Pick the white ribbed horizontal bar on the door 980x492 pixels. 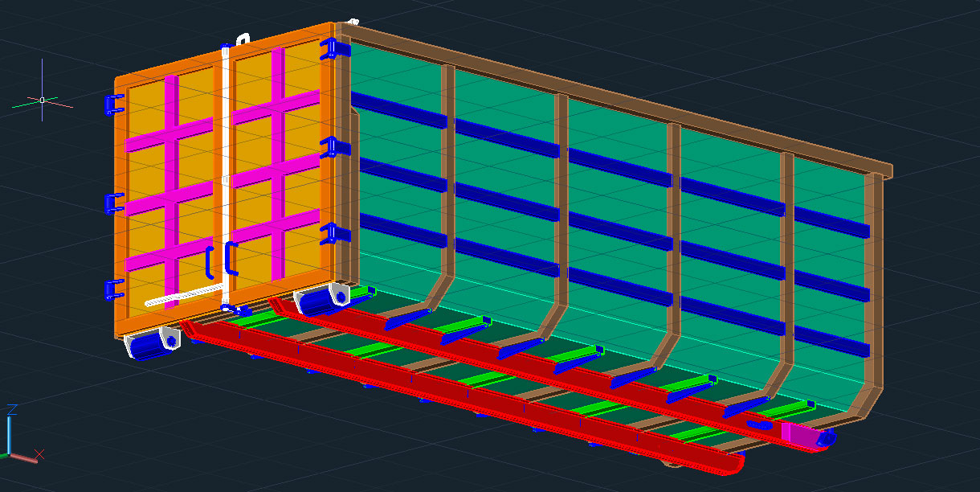pyautogui.click(x=185, y=296)
